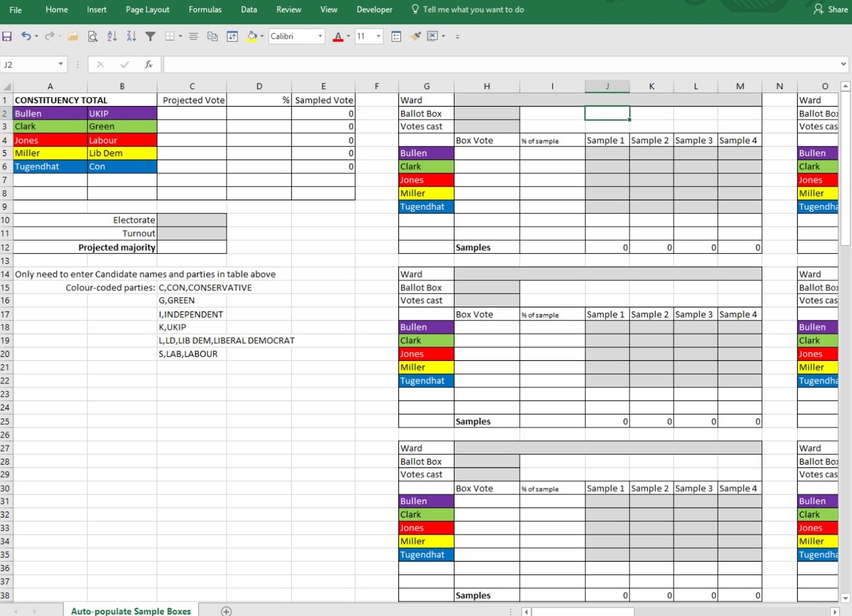852x616 pixels.
Task: Click the Borders toggle icon
Action: (169, 36)
